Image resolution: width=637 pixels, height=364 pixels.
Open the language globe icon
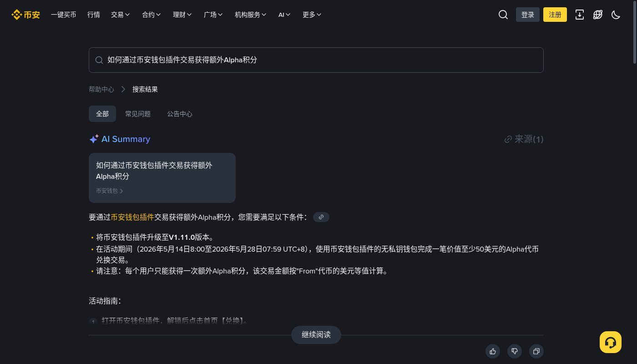point(598,15)
